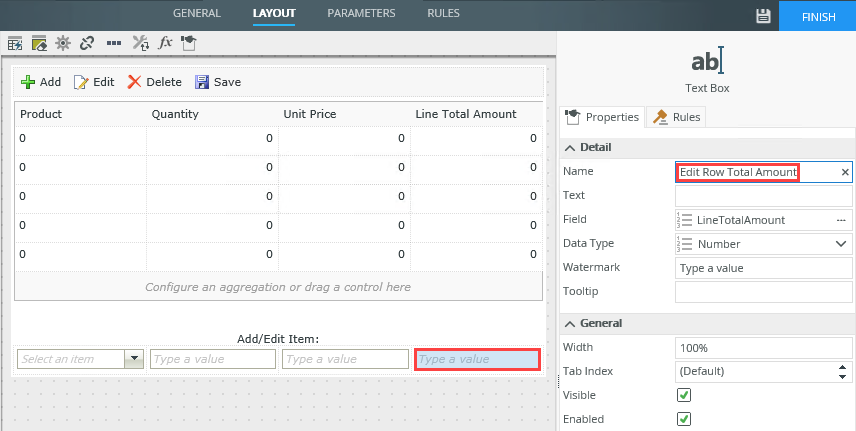The image size is (856, 431).
Task: Click the fx expressions icon
Action: tap(165, 43)
